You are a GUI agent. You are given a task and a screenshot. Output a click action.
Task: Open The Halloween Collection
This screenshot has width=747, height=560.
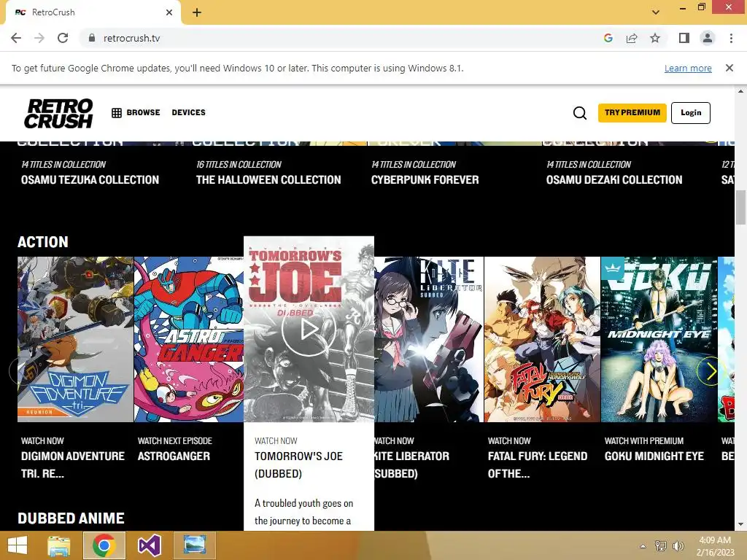[268, 180]
